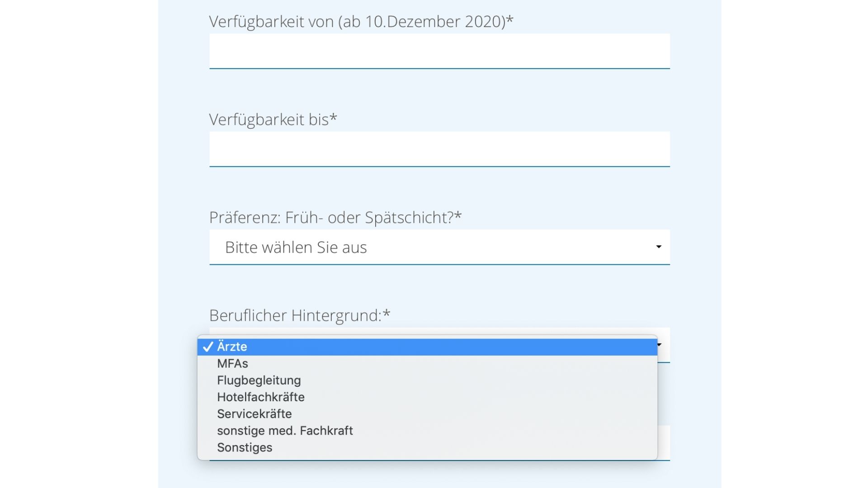Choose Servicekräfte as background
The width and height of the screenshot is (868, 488).
coord(254,414)
